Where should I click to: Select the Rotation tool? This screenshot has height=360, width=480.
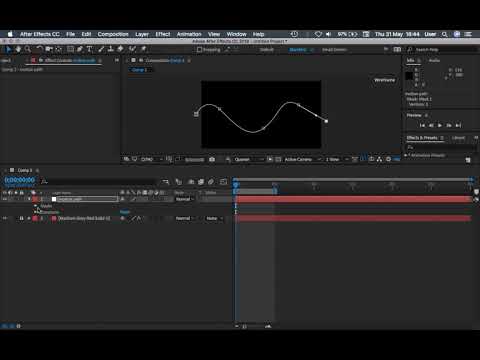(x=39, y=49)
